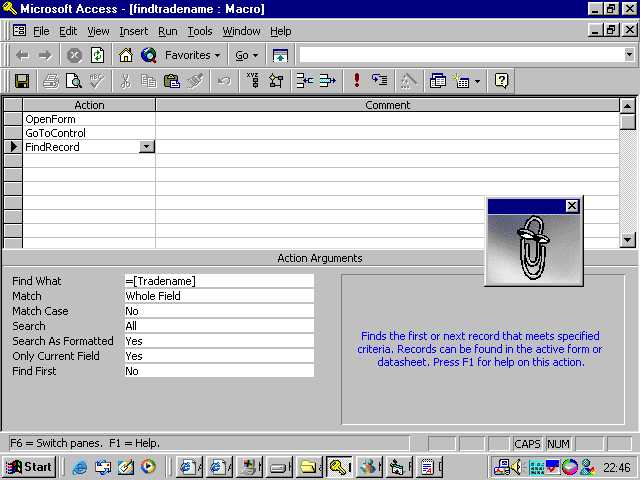Launch Windows Media Player from Quick Launch
This screenshot has height=480, width=640.
[x=149, y=467]
